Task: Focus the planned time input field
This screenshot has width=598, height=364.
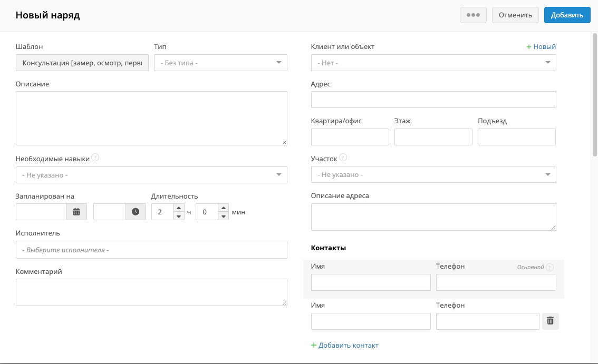Action: (110, 212)
